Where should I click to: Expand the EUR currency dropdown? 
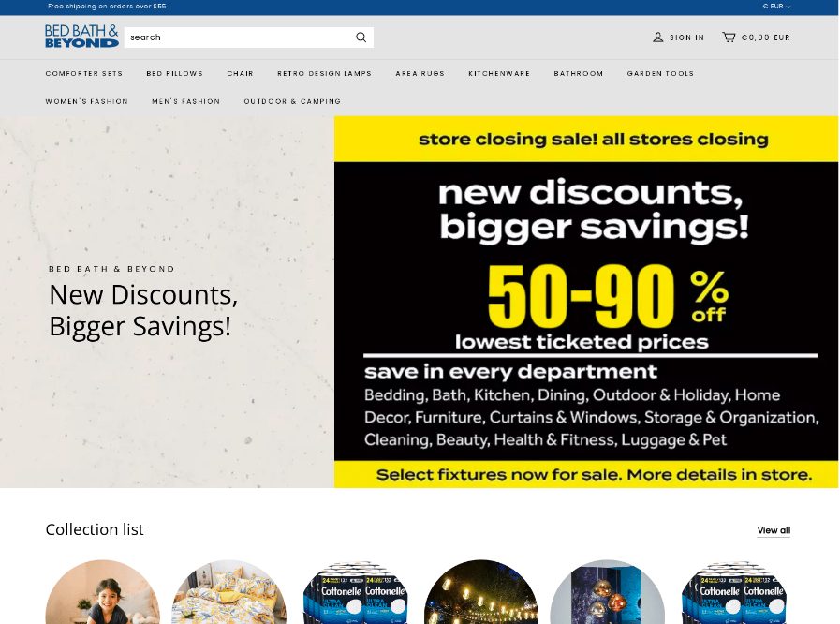tap(776, 7)
